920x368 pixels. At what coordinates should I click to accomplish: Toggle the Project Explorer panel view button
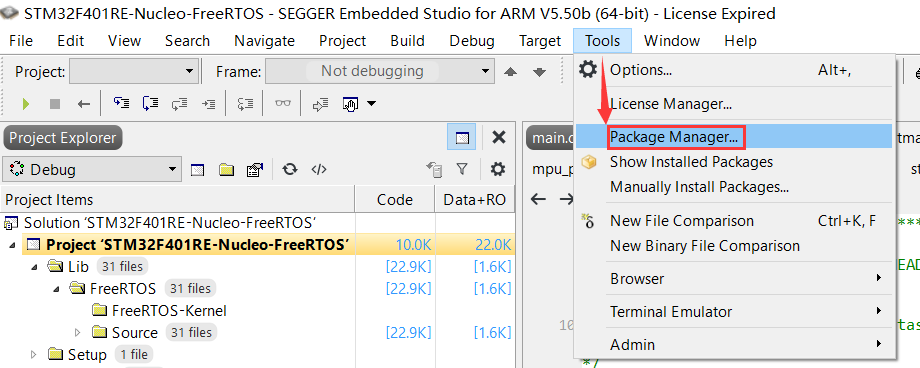(x=462, y=138)
